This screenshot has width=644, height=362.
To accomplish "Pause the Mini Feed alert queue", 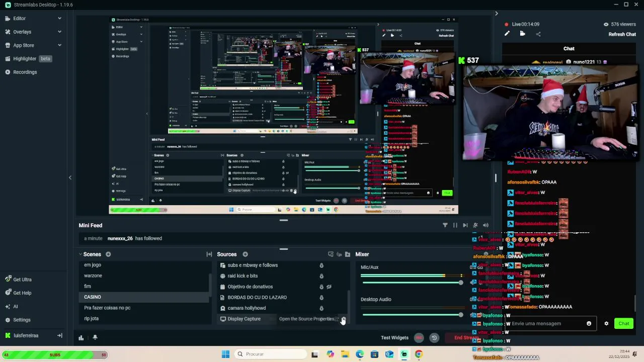I will (x=455, y=225).
